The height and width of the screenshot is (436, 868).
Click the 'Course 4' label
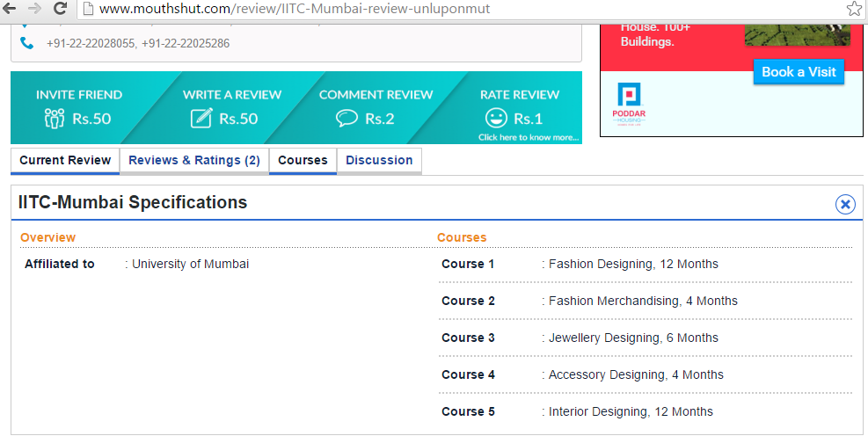[468, 374]
